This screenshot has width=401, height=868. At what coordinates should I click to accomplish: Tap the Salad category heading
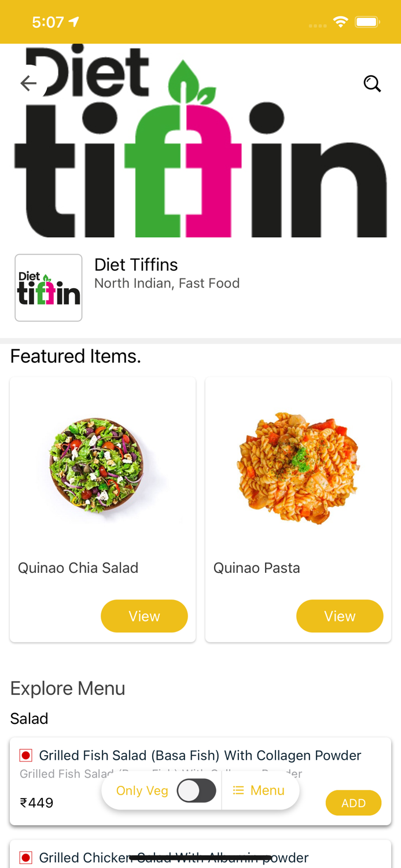click(x=29, y=719)
